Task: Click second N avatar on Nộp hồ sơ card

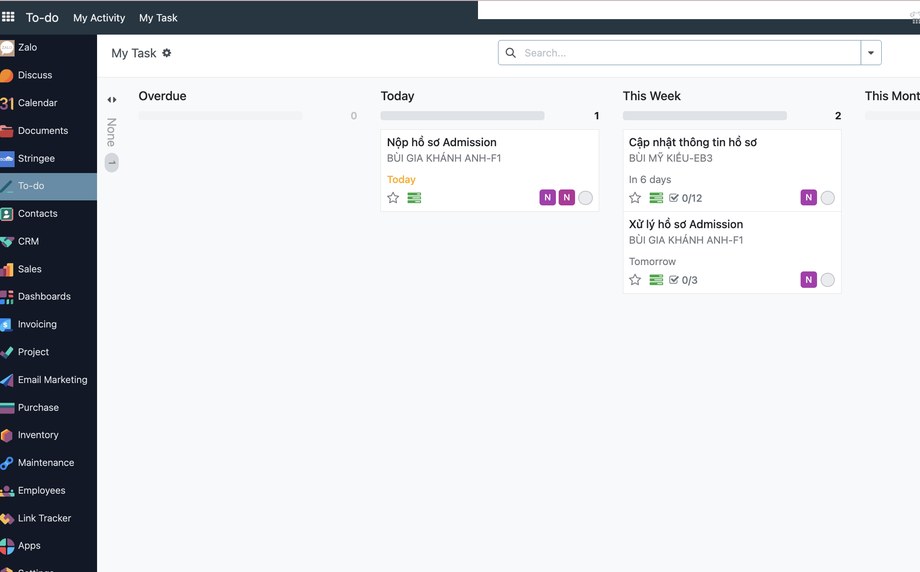Action: (566, 198)
